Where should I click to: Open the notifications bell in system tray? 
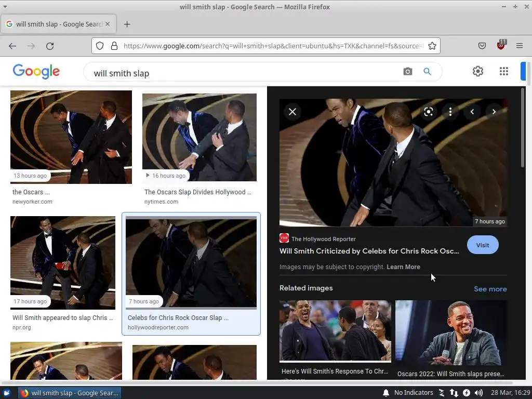coord(386,393)
